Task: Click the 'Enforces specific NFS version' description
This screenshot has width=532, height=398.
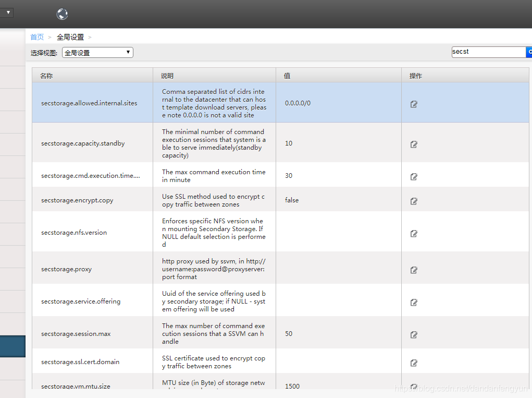Action: pyautogui.click(x=214, y=233)
